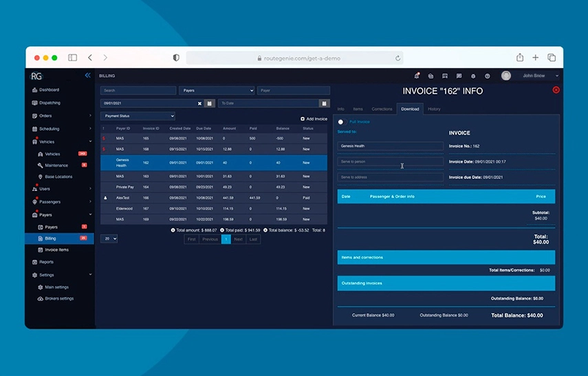The height and width of the screenshot is (376, 588).
Task: Collapse the sidebar with double-chevron icon
Action: [x=87, y=76]
